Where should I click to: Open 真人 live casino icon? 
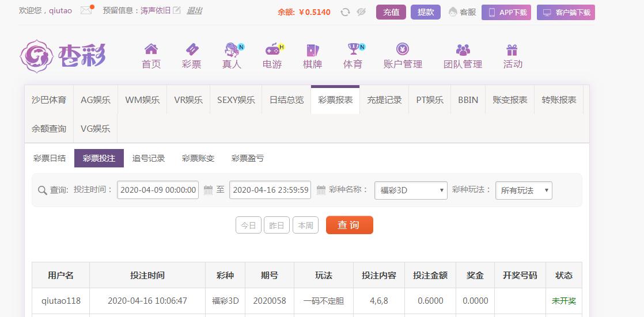233,49
